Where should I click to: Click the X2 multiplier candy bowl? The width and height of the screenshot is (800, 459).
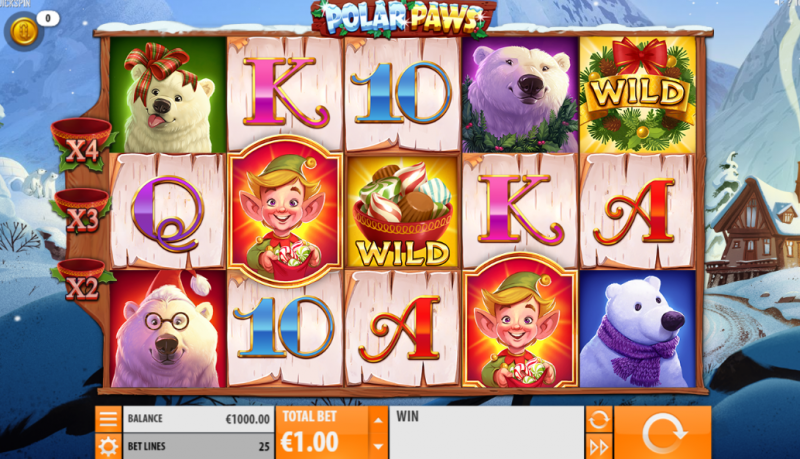point(82,279)
